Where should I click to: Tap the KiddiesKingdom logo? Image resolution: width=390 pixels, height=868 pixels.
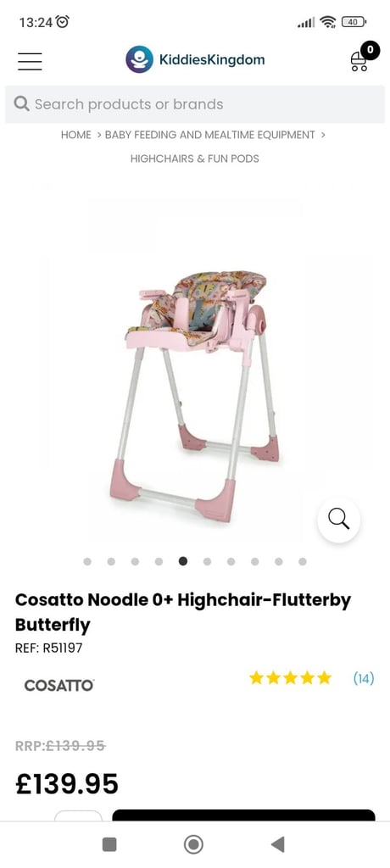pos(195,59)
